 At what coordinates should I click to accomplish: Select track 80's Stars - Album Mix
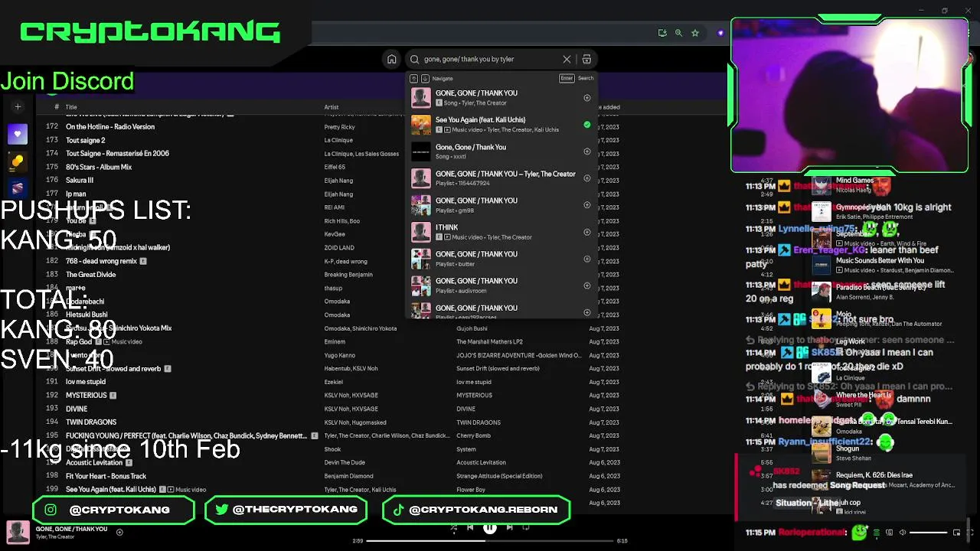(x=99, y=167)
